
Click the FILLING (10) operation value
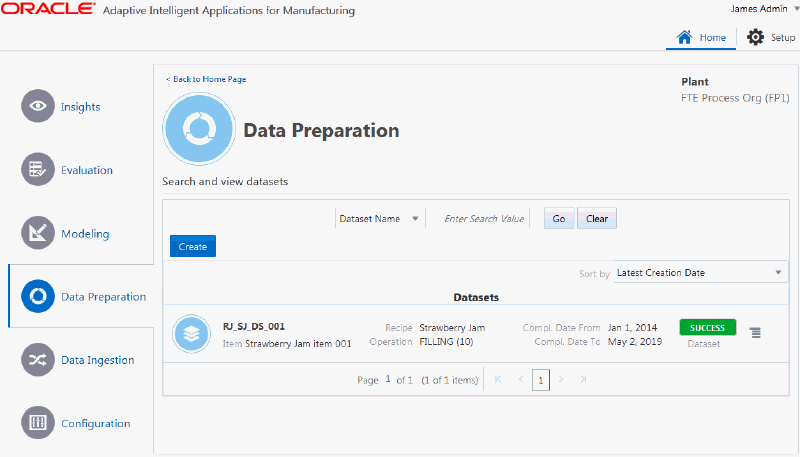[x=446, y=342]
